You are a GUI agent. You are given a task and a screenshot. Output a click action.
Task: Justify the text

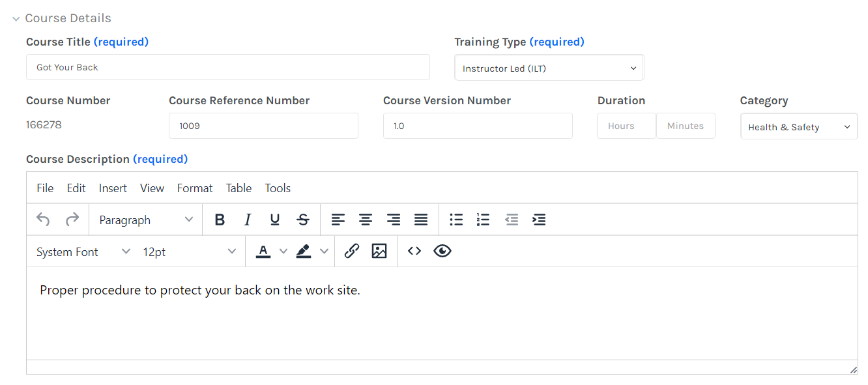[421, 220]
